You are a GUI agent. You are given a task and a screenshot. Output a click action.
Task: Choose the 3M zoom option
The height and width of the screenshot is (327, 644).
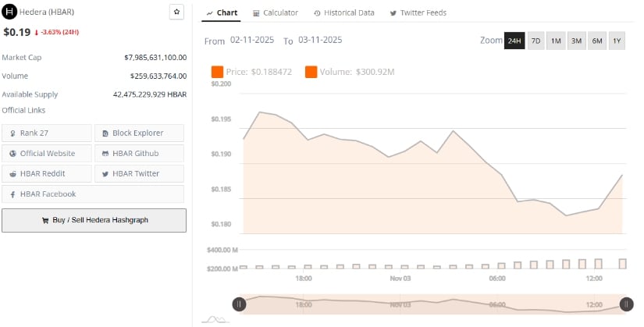576,41
